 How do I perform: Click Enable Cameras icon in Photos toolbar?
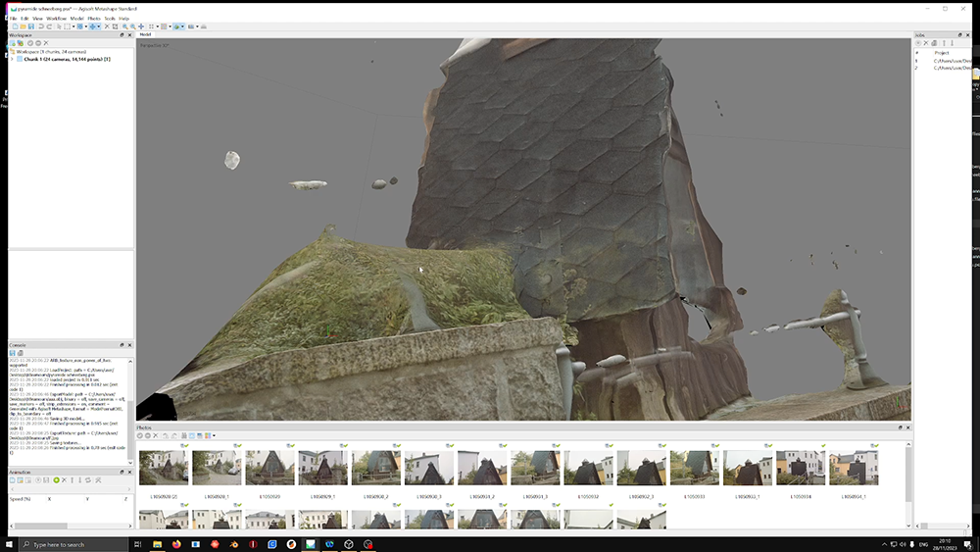(139, 435)
